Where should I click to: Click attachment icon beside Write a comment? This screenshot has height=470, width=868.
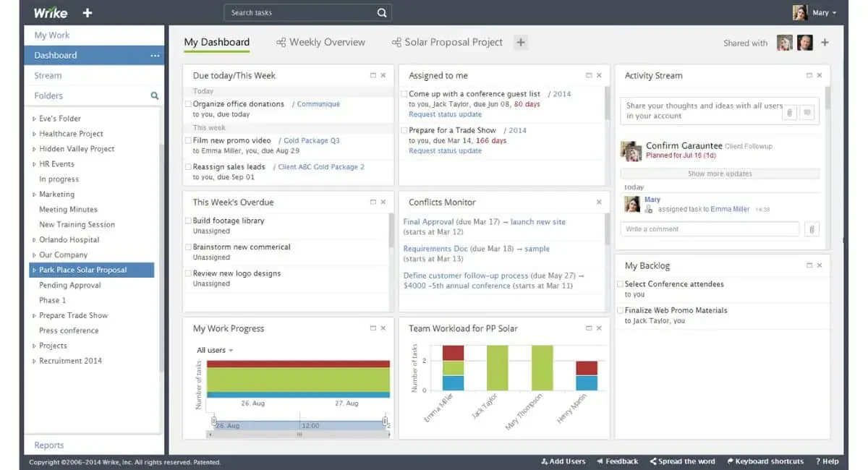pos(812,229)
